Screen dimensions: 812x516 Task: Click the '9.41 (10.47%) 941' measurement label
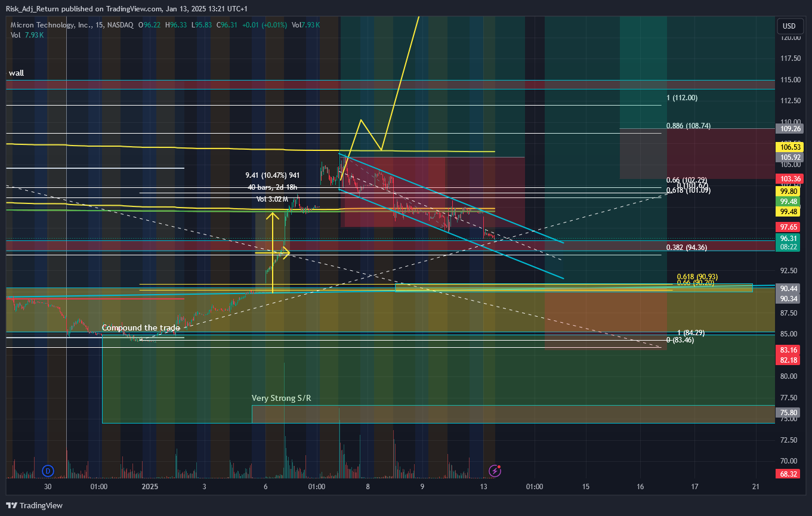[x=273, y=175]
